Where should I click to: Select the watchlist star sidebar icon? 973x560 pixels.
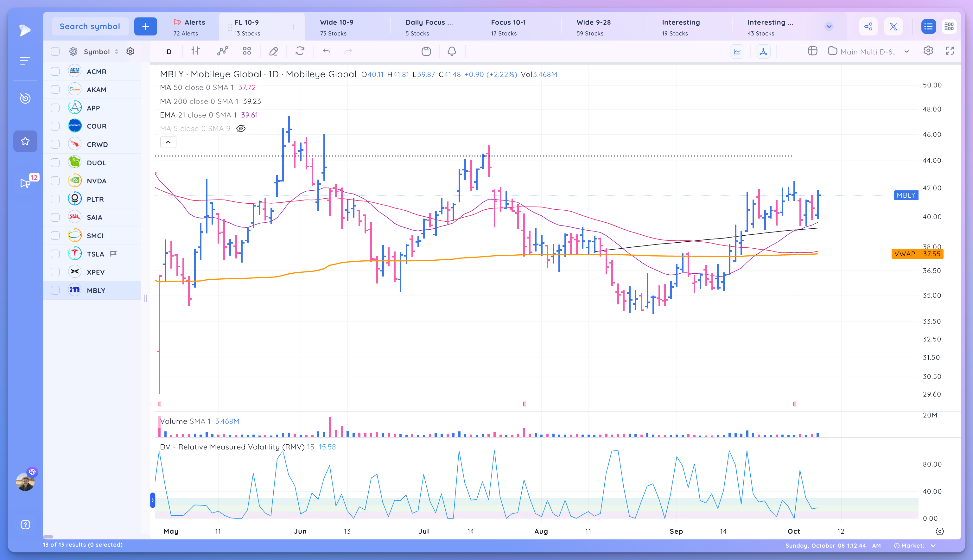point(25,141)
